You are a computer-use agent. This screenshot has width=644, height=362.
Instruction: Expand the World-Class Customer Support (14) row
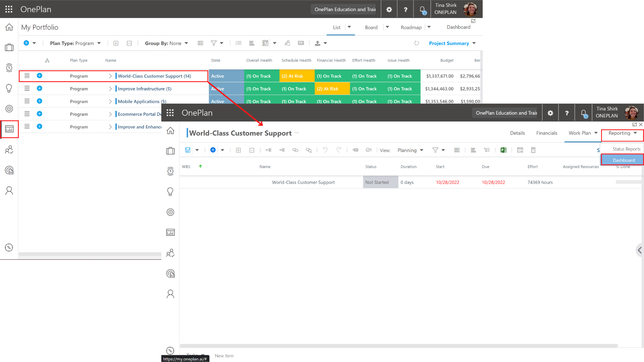click(x=110, y=76)
